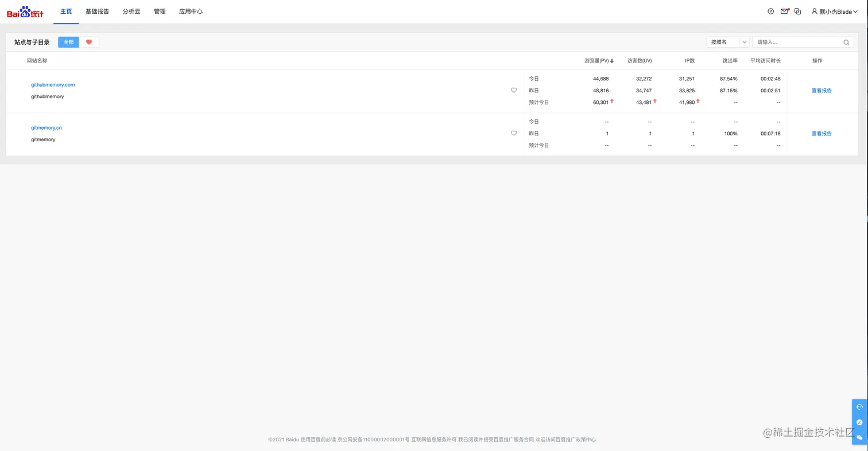The image size is (868, 451).
Task: Click the search magnifier icon
Action: [846, 42]
